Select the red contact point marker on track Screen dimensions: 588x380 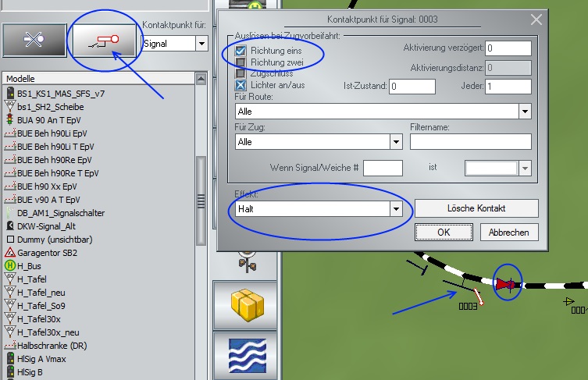[508, 286]
